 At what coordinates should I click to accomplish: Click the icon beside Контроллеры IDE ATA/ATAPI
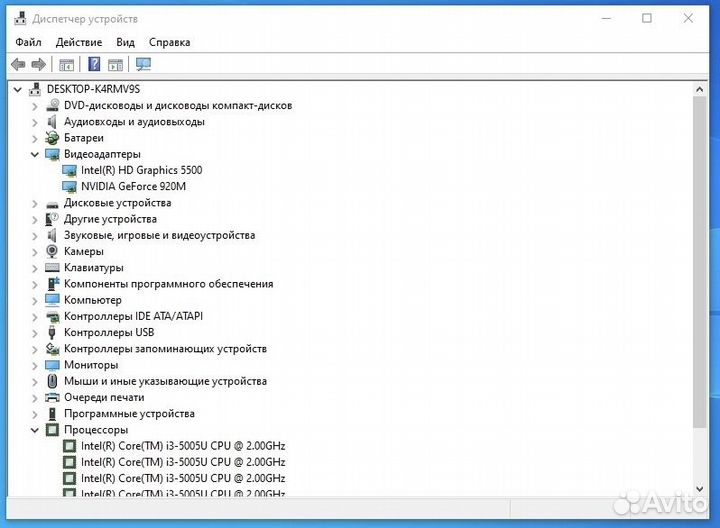click(53, 316)
